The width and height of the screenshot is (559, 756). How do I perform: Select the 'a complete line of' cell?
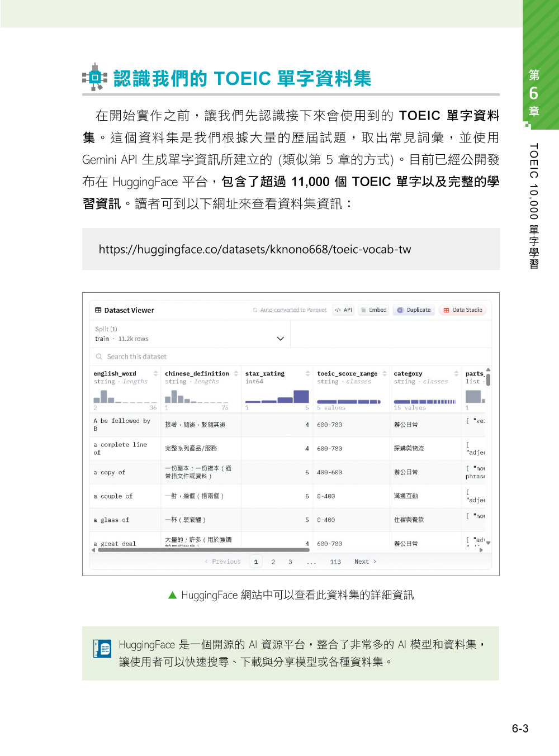(125, 449)
